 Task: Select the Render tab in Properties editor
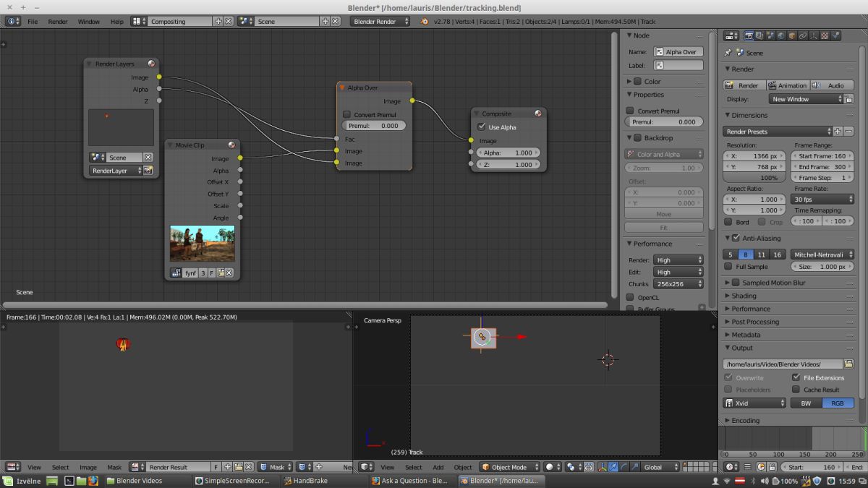pyautogui.click(x=749, y=35)
